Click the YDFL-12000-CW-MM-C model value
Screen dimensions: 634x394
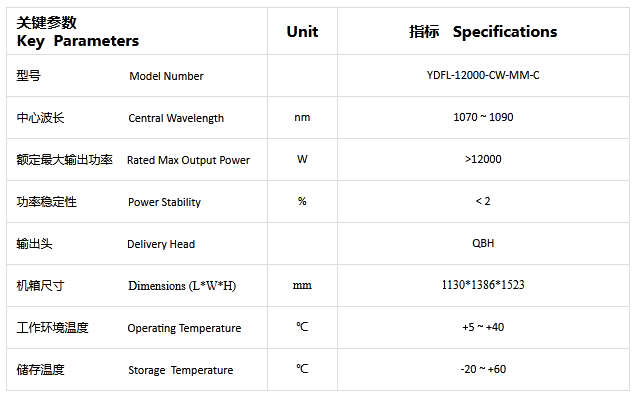tap(483, 75)
